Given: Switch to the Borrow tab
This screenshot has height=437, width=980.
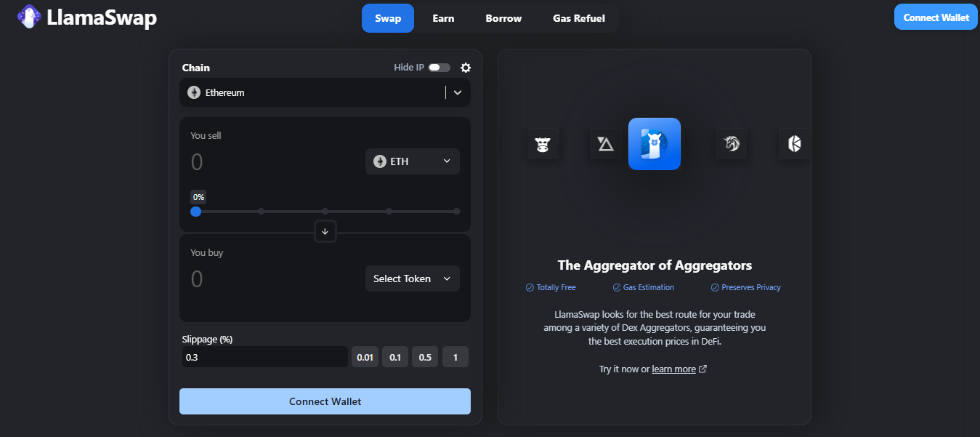Looking at the screenshot, I should (503, 18).
